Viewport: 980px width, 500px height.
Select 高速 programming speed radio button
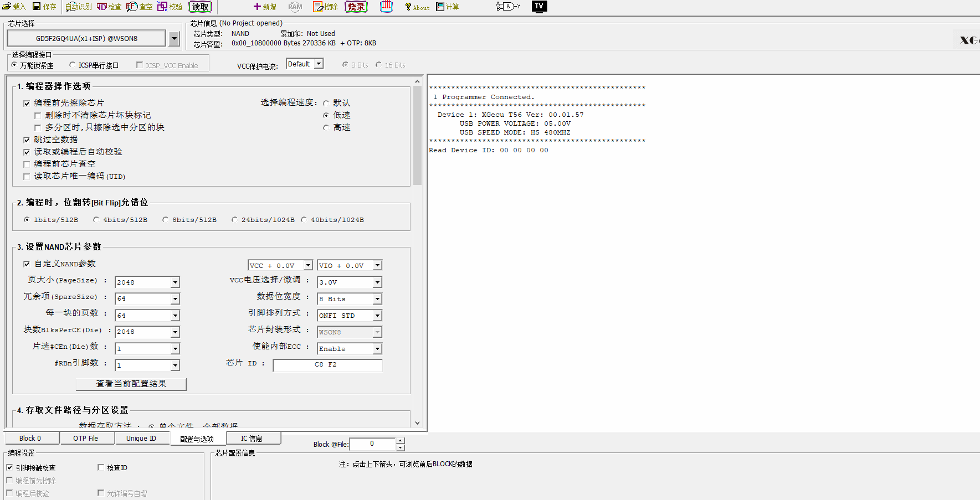point(326,128)
